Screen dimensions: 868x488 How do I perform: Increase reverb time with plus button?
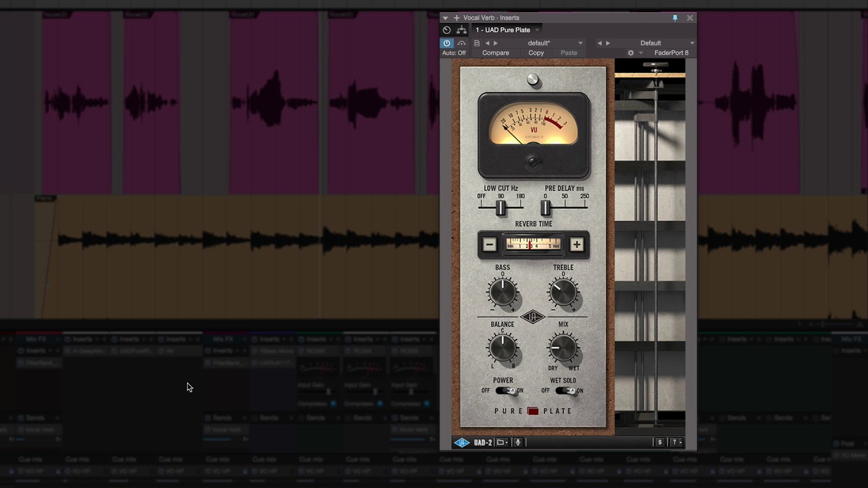click(x=576, y=245)
